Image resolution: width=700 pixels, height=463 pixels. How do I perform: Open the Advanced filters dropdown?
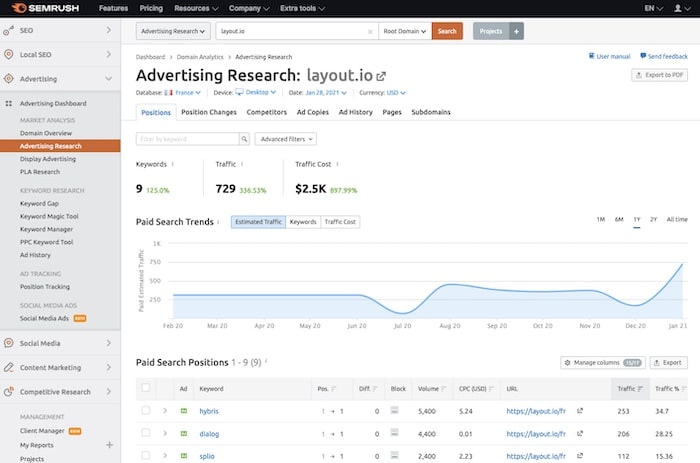pos(286,139)
